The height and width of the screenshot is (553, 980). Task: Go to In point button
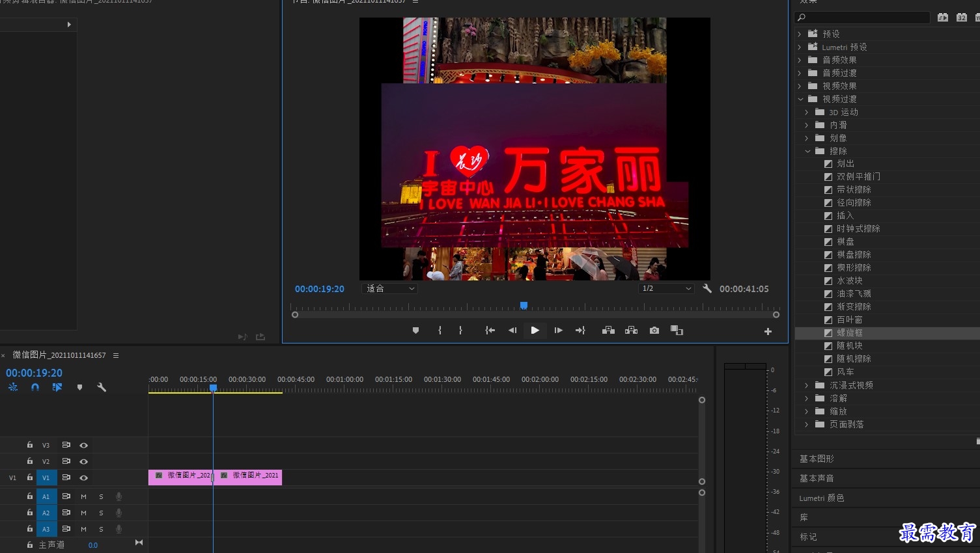click(x=490, y=330)
